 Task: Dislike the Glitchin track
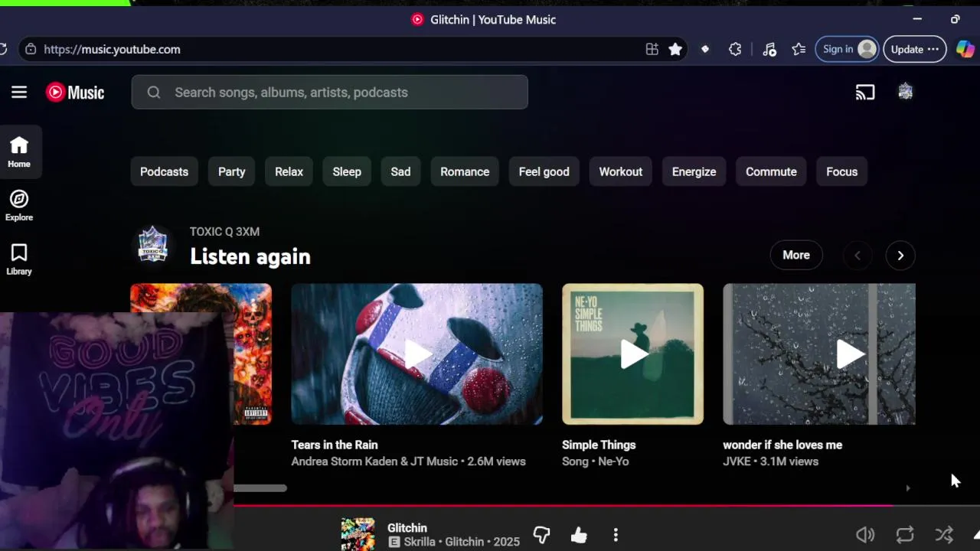click(541, 535)
